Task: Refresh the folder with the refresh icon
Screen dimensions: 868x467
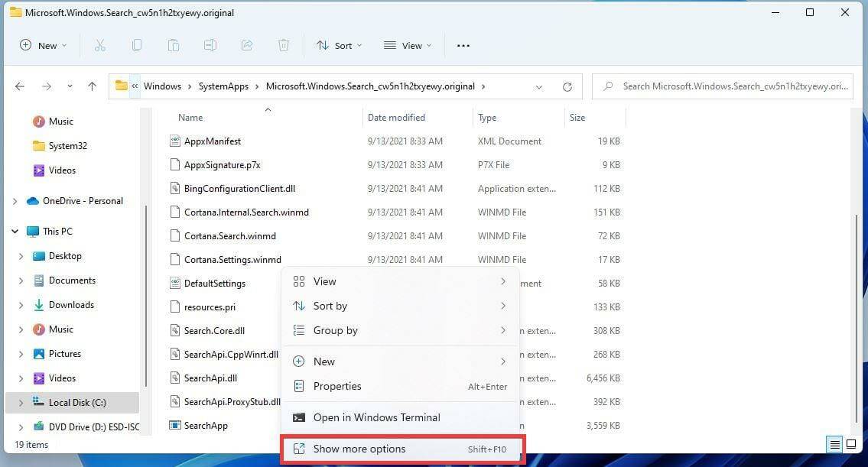Action: coord(567,86)
